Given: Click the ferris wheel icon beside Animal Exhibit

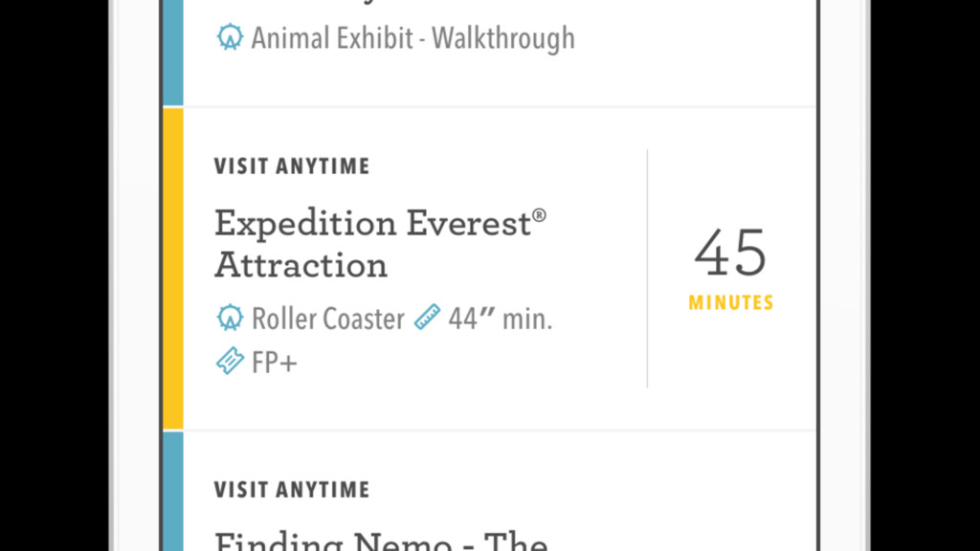Looking at the screenshot, I should [x=230, y=37].
